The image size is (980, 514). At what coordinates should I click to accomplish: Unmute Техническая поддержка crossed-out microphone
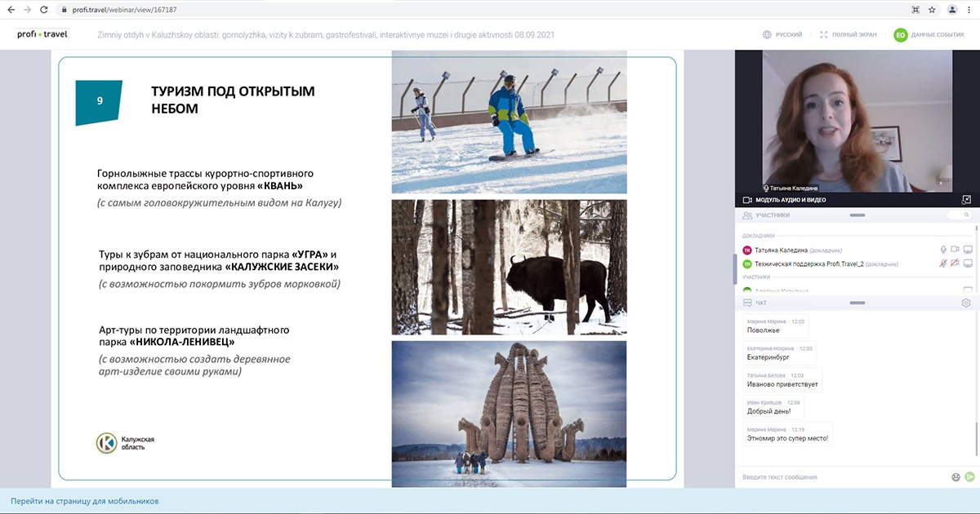942,263
